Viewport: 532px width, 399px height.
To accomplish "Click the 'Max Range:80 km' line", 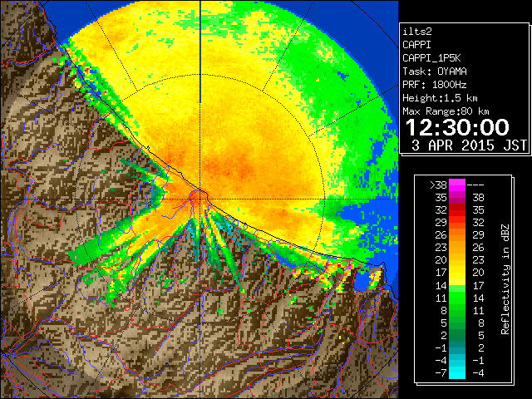I will tap(446, 111).
